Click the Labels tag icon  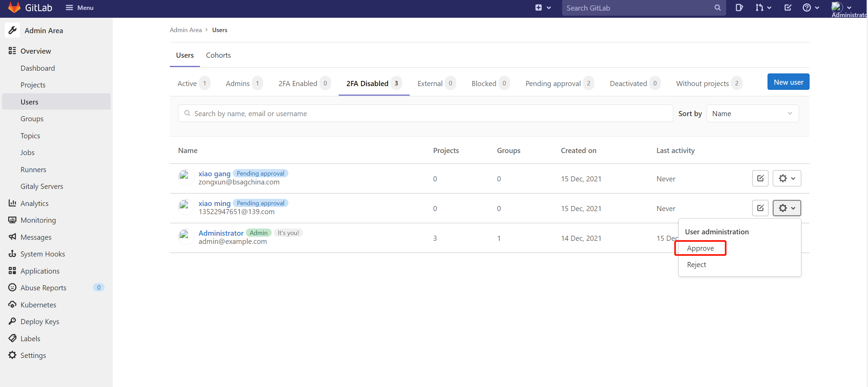(12, 338)
